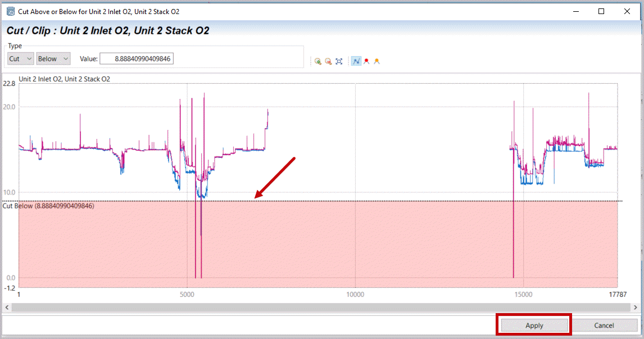The width and height of the screenshot is (644, 339).
Task: Click the zoom out magnifier icon
Action: tap(328, 61)
